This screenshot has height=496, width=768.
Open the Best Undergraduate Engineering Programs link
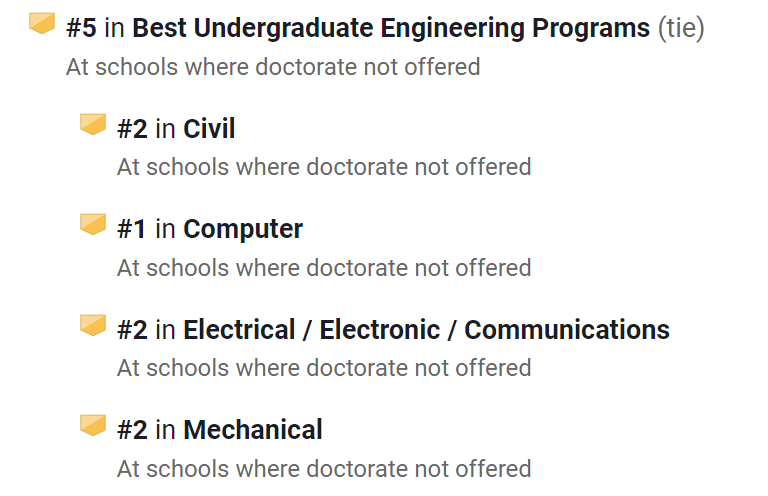(x=391, y=28)
